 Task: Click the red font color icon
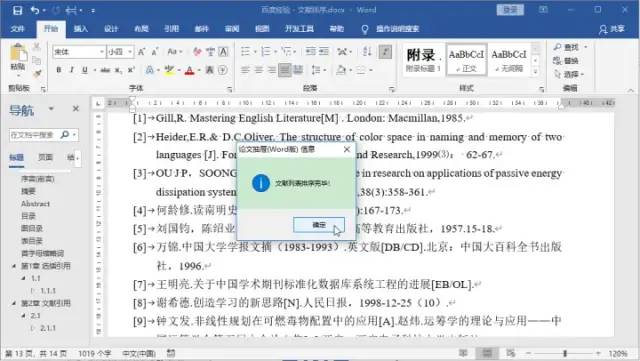click(x=189, y=70)
